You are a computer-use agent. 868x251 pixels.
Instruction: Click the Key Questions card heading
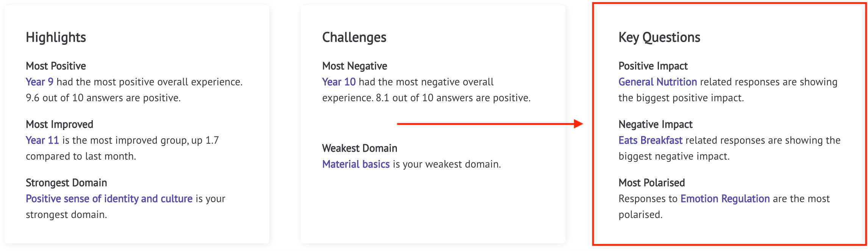tap(659, 38)
